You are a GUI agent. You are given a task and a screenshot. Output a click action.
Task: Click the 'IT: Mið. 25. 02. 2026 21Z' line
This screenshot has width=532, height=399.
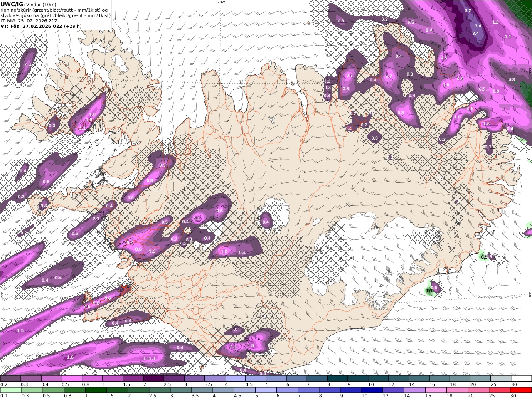(29, 20)
